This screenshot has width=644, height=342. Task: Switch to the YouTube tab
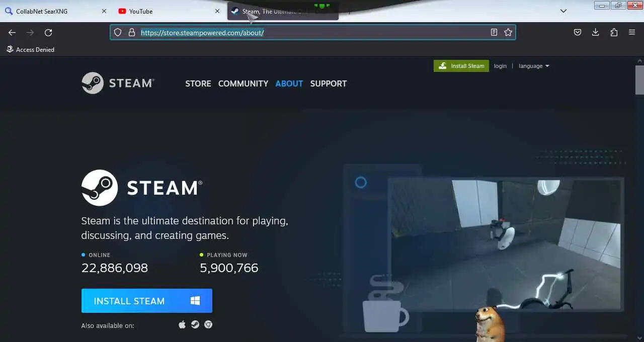170,11
